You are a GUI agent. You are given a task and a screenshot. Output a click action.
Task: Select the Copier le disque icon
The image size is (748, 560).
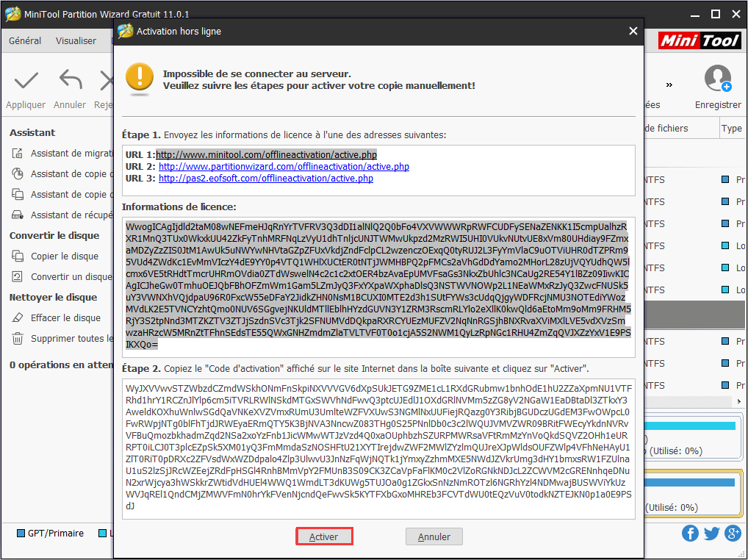(x=17, y=255)
